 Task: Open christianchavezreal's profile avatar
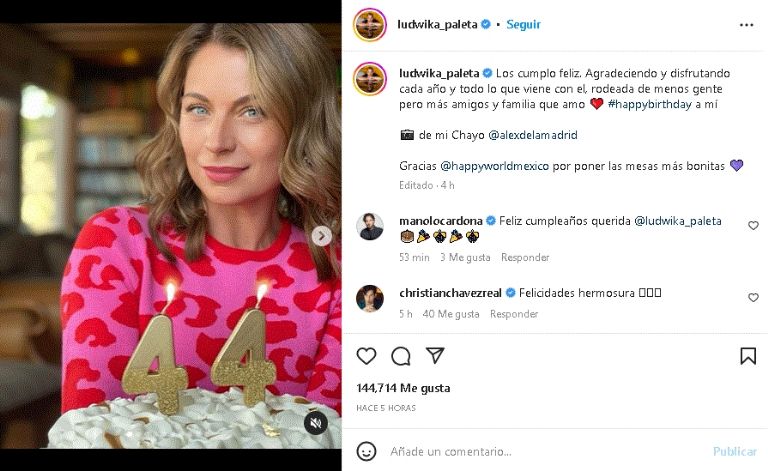pyautogui.click(x=370, y=299)
